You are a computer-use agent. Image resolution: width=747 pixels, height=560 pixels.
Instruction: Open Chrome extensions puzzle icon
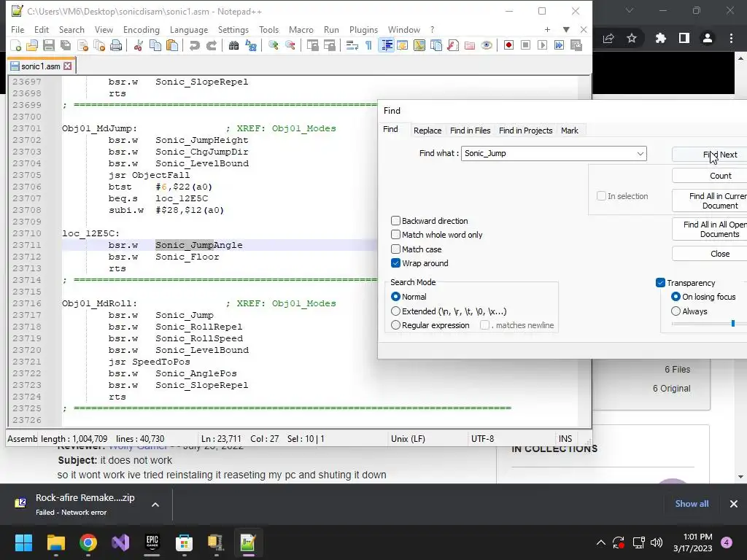click(x=660, y=38)
